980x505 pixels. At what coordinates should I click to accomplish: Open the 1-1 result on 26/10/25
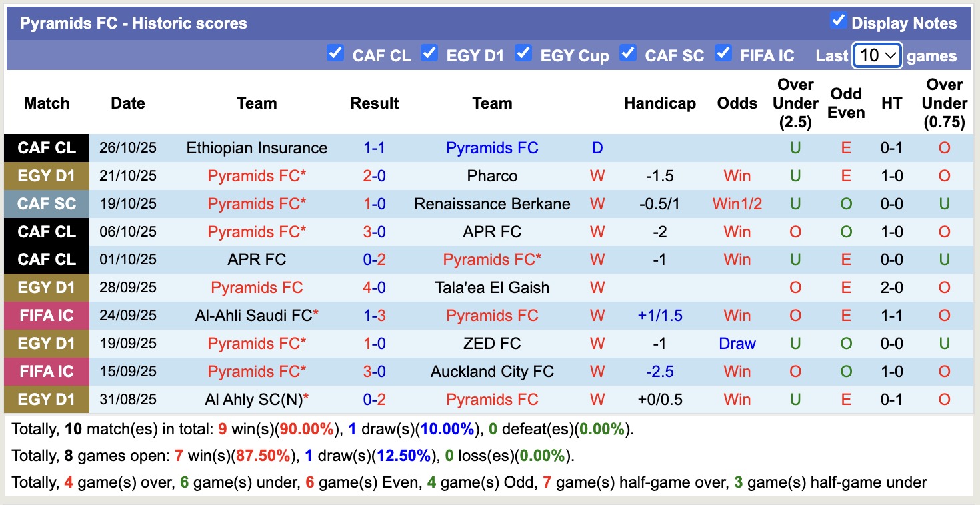point(375,148)
